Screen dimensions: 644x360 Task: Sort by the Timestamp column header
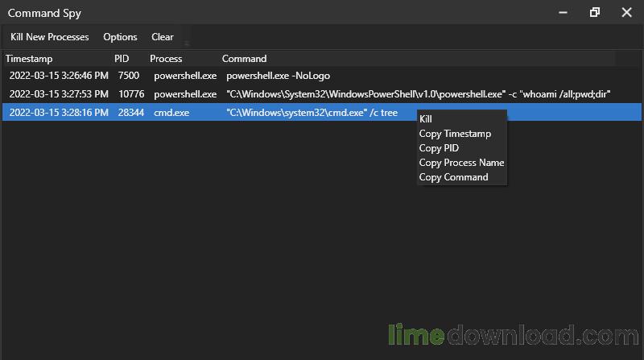pyautogui.click(x=29, y=59)
